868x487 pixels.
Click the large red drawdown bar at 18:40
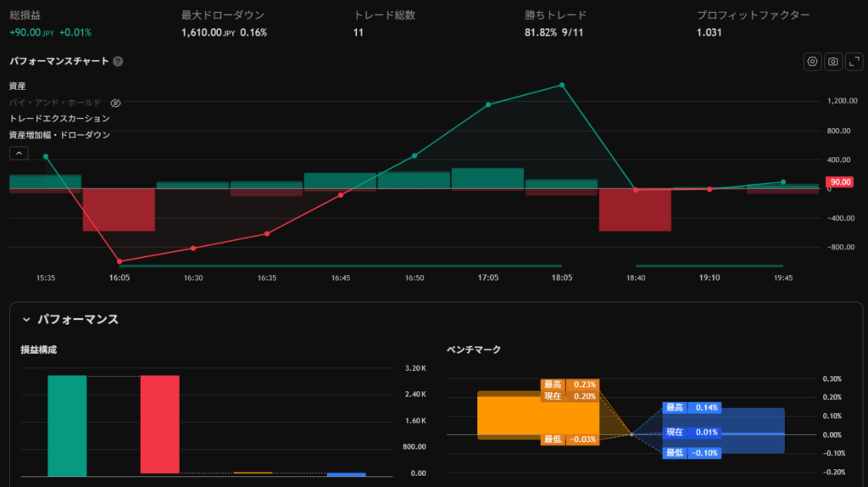635,210
